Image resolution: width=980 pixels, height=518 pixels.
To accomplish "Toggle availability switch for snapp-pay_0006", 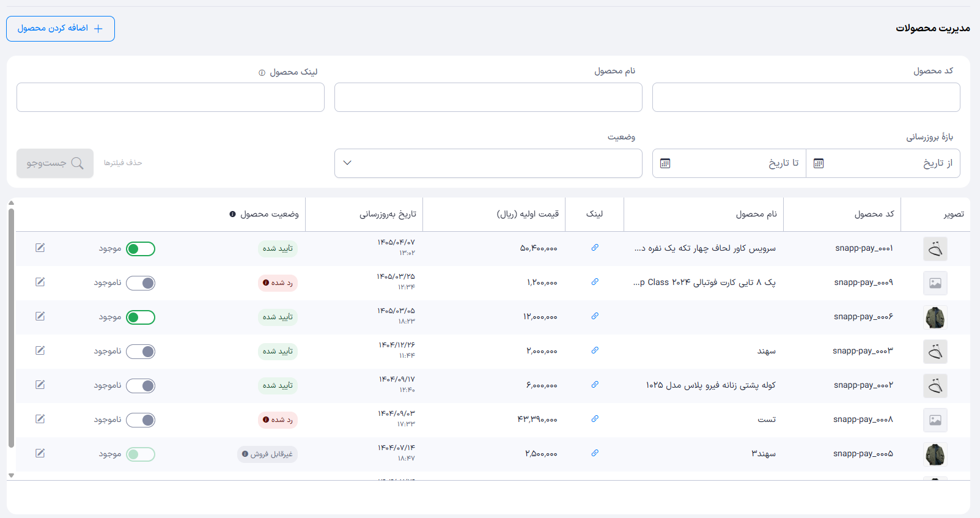I will tap(141, 317).
